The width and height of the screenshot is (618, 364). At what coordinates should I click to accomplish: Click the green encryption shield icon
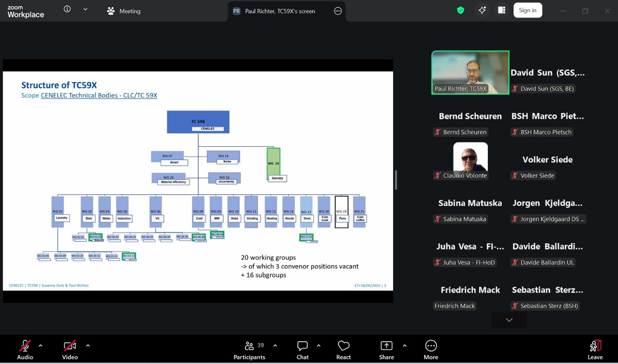460,10
